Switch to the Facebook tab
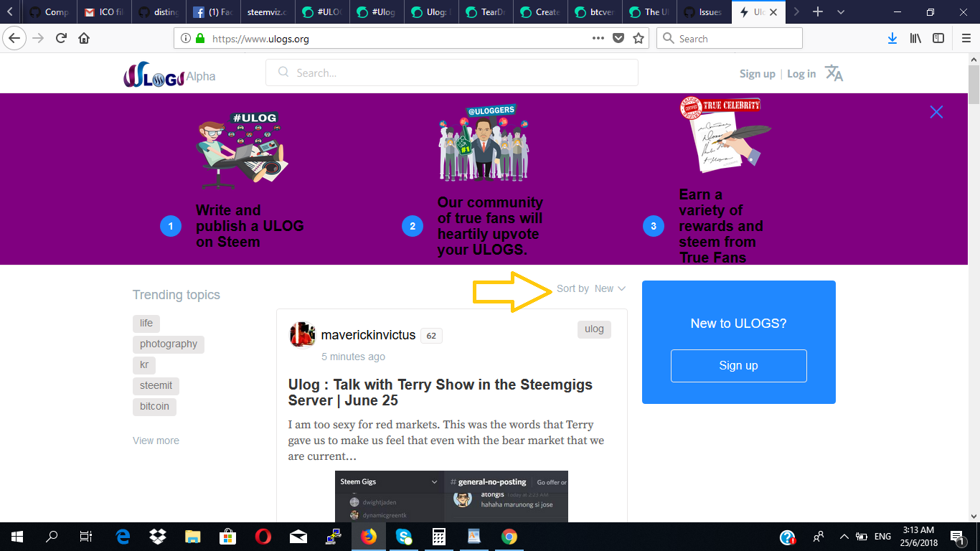 (x=213, y=12)
